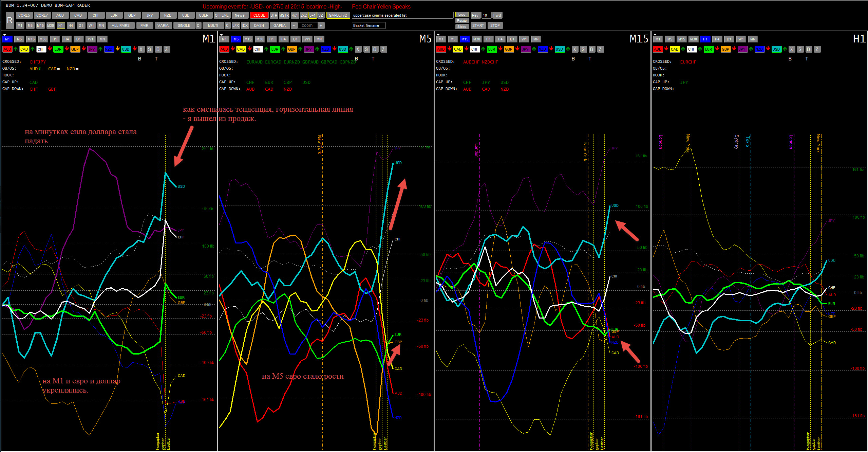
Task: Expand the triangle menu of M1 panel
Action: pyautogui.click(x=4, y=35)
